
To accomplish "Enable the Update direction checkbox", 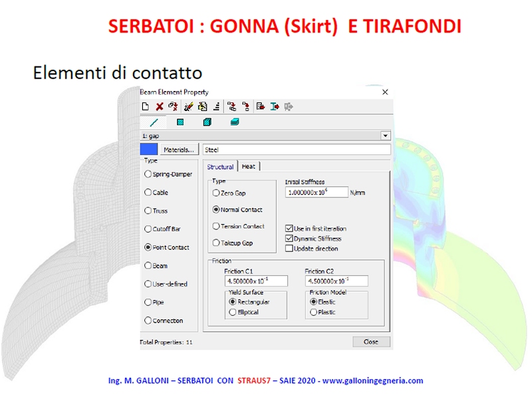I will tap(289, 249).
